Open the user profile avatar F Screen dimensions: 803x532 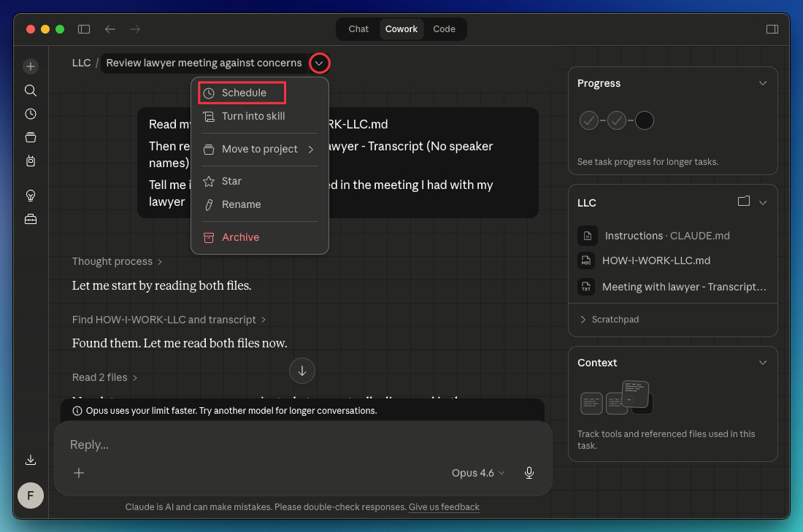click(31, 496)
